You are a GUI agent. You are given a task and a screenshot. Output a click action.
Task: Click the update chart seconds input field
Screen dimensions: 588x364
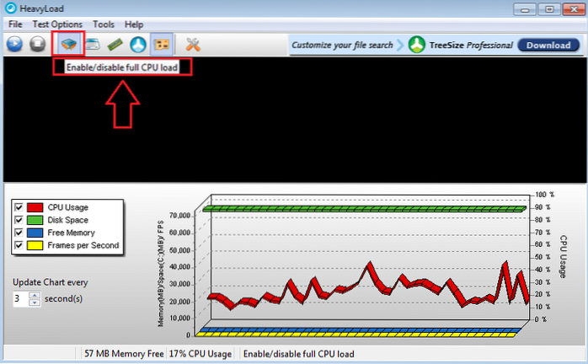pos(20,299)
